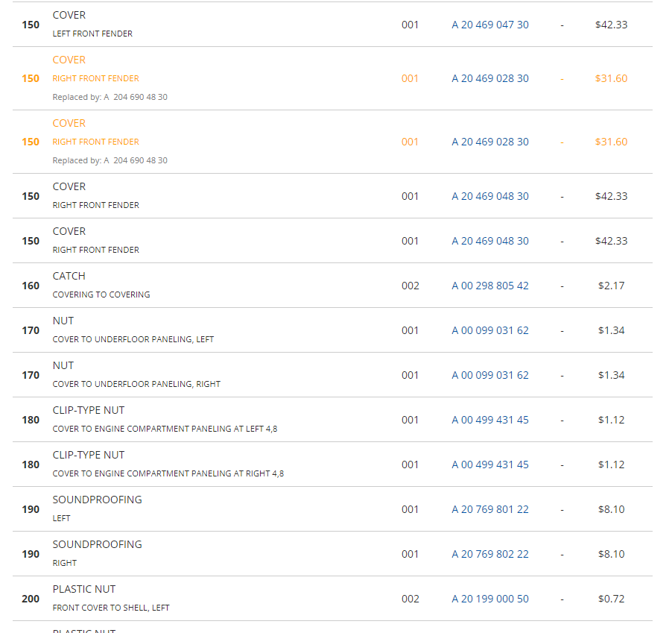672x633 pixels.
Task: Click the PLASTIC NUT front cover left row
Action: [x=332, y=599]
